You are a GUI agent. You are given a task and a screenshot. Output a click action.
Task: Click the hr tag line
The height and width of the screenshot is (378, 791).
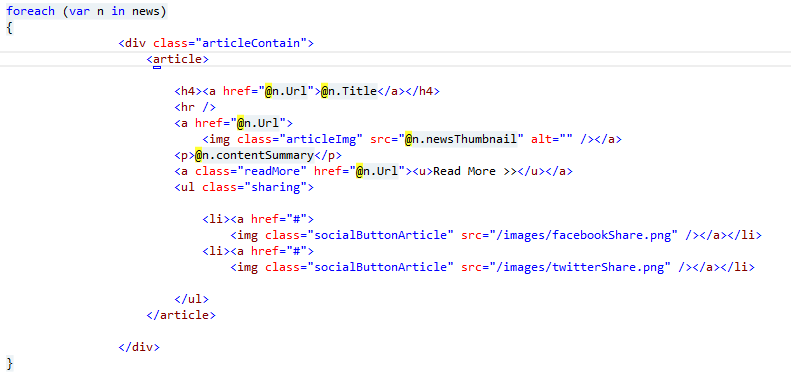(195, 107)
